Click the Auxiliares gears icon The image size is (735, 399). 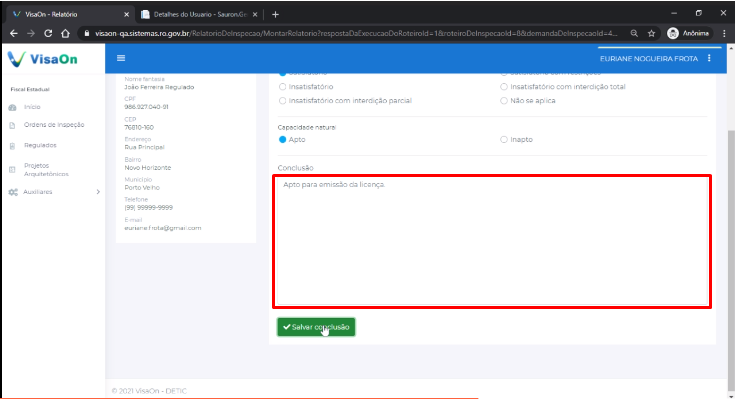(13, 192)
